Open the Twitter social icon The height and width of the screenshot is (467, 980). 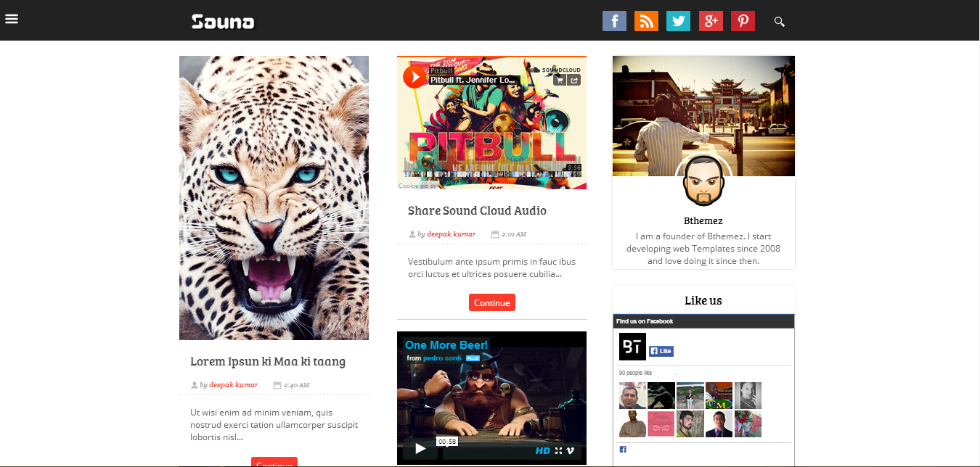(x=679, y=21)
